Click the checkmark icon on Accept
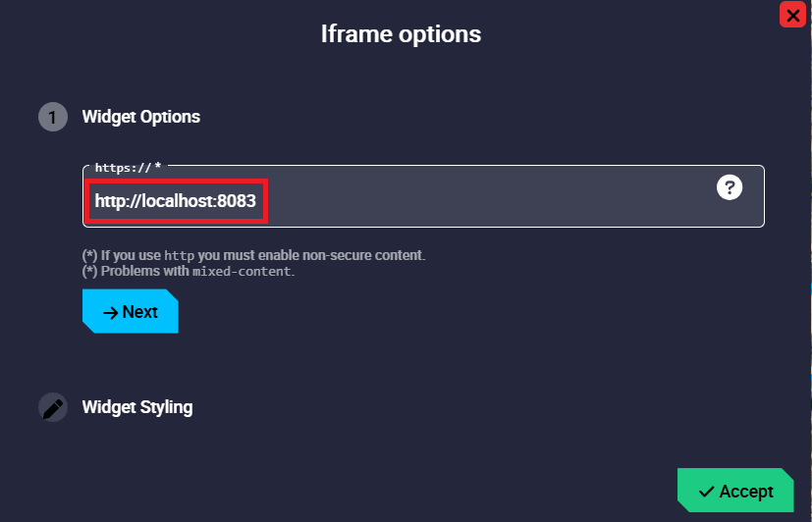 (706, 492)
